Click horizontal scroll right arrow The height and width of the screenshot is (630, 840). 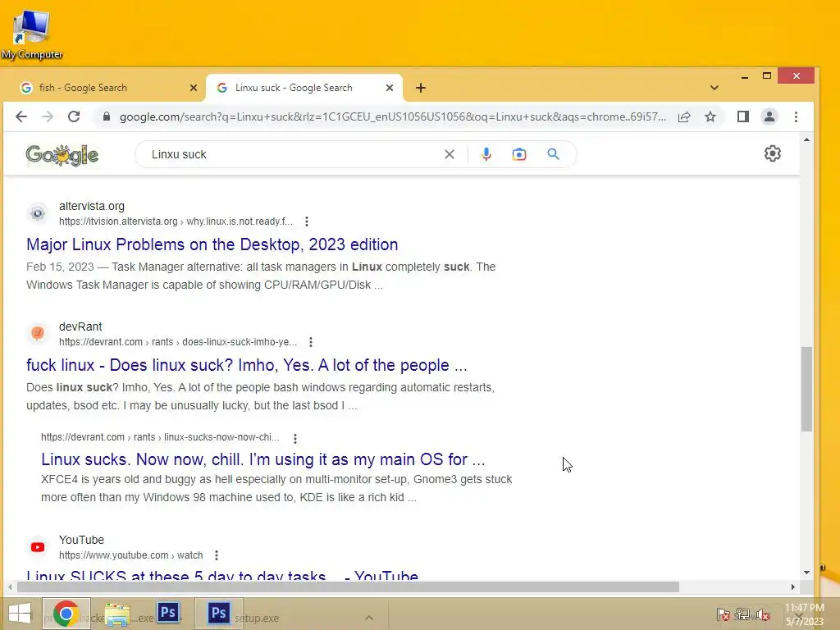tap(793, 587)
